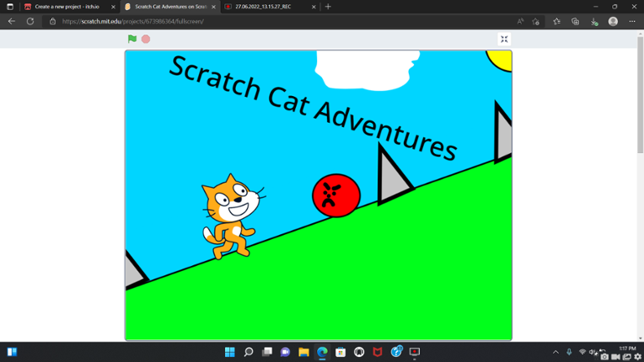
Task: Open the Downloads panel
Action: pyautogui.click(x=594, y=21)
